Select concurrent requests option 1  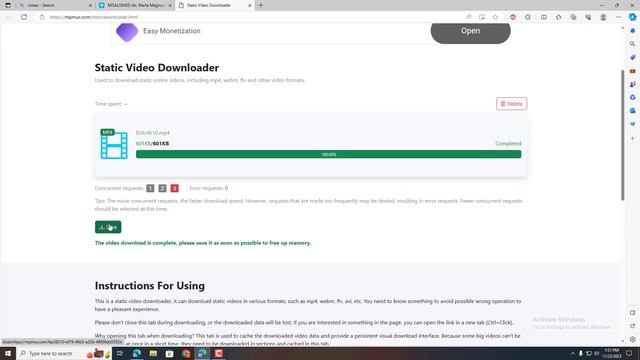tap(150, 188)
